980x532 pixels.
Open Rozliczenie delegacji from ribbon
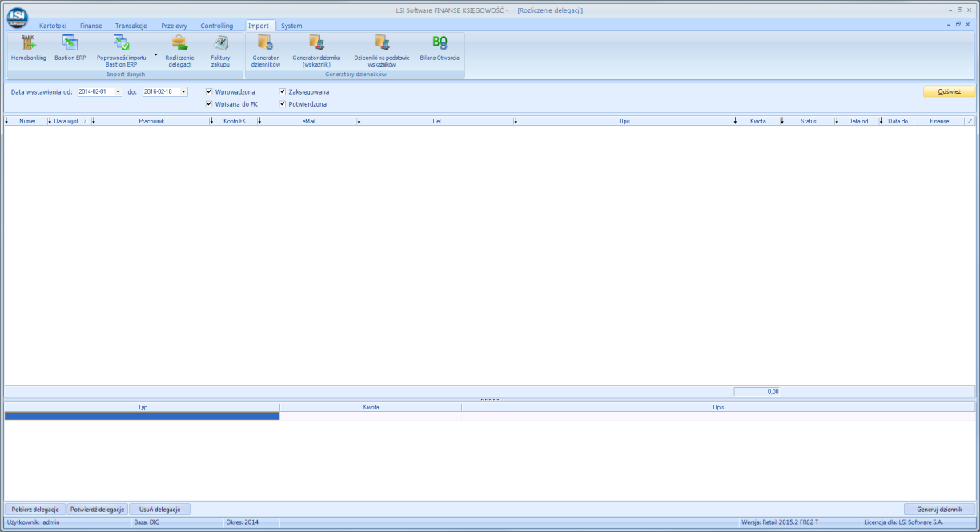[x=179, y=52]
